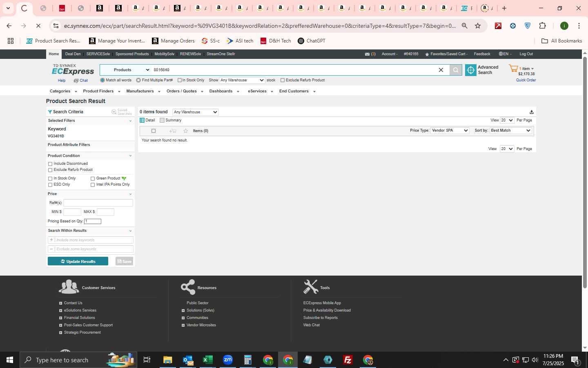Open Show Any Warehouse dropdown near search
Viewport: 588px width, 368px height.
(x=242, y=80)
